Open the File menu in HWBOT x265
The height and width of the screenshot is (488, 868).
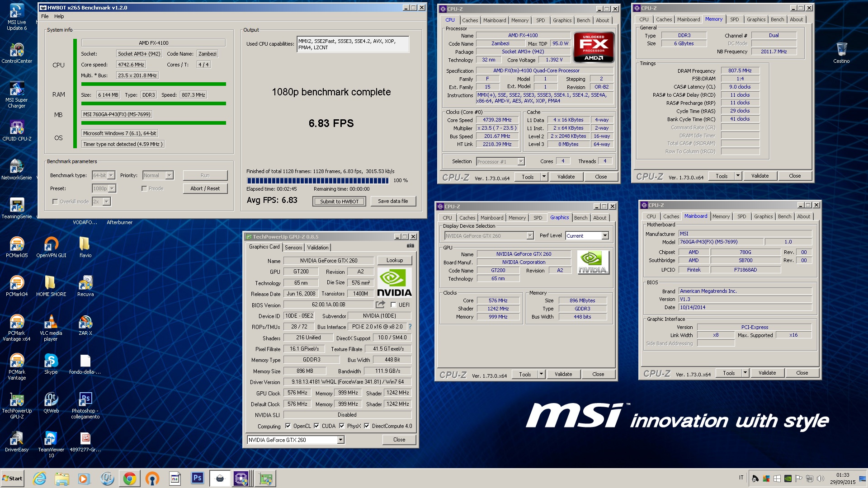45,16
